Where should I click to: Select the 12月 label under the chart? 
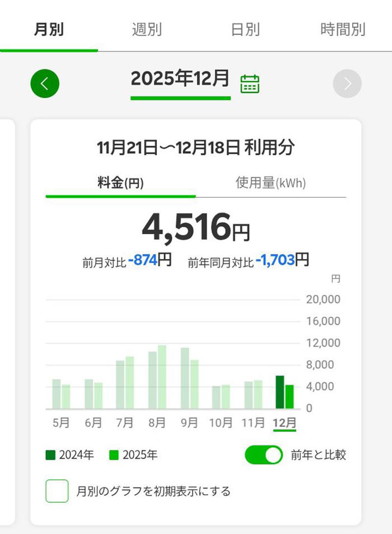[284, 423]
